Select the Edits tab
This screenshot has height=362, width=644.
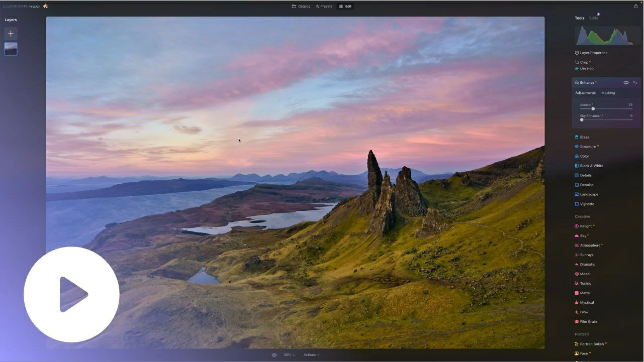(594, 18)
